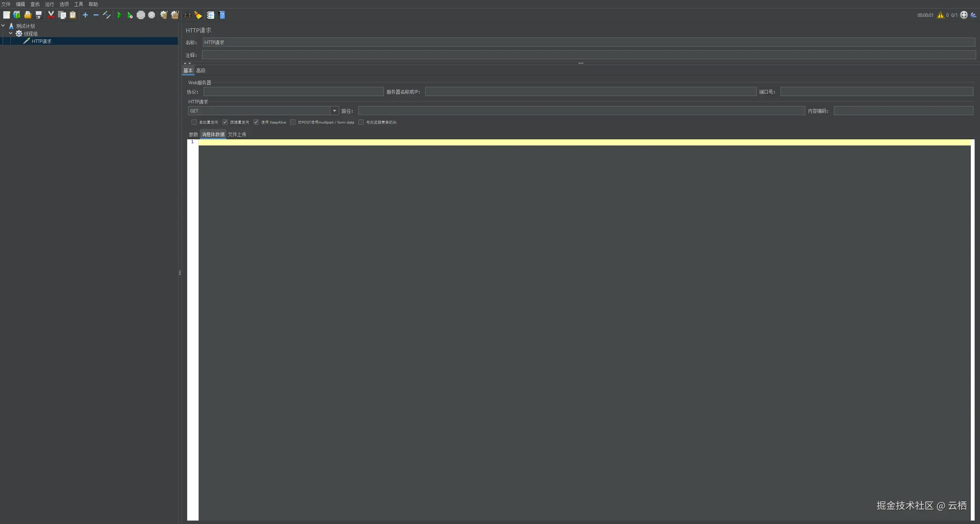
Task: Collapse the 测试计划 tree node
Action: (3, 26)
